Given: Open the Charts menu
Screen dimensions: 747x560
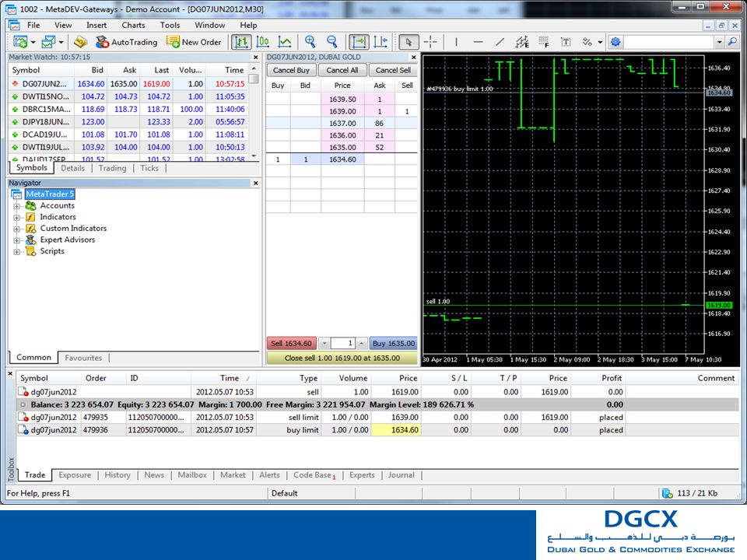Looking at the screenshot, I should point(133,25).
